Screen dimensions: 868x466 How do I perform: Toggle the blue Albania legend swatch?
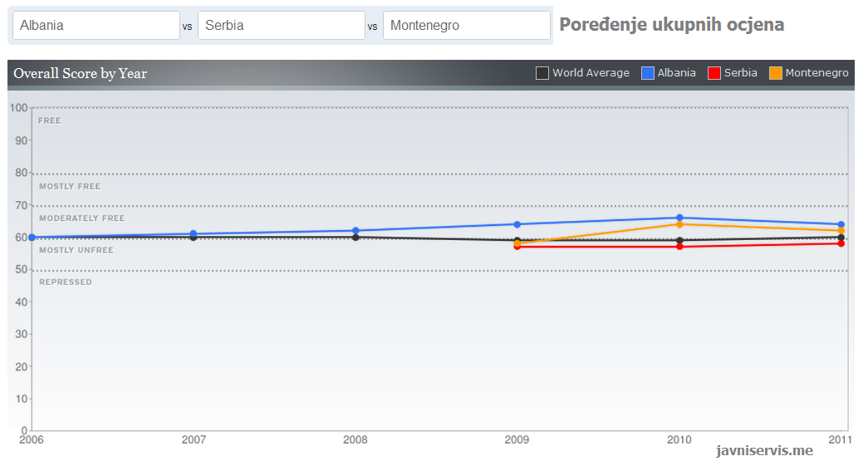point(648,73)
